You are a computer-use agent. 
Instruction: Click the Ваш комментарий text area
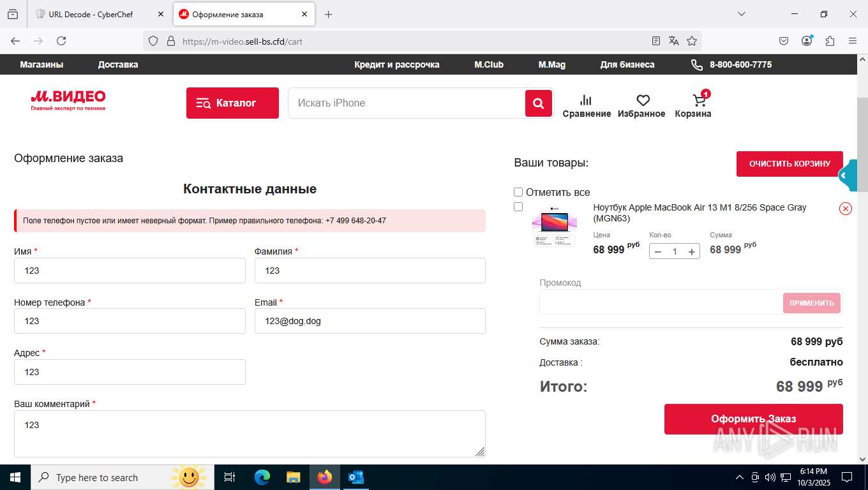pos(250,434)
